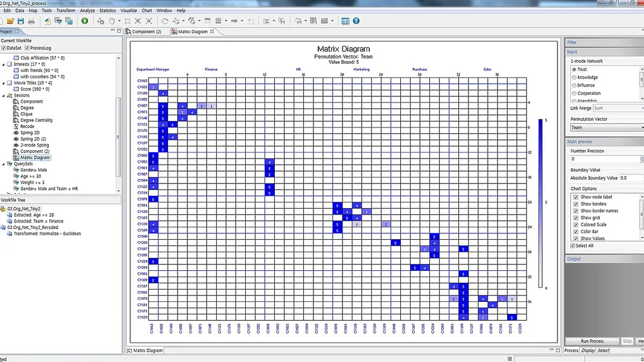
Task: Close the Project panel tab
Action: click(16, 32)
